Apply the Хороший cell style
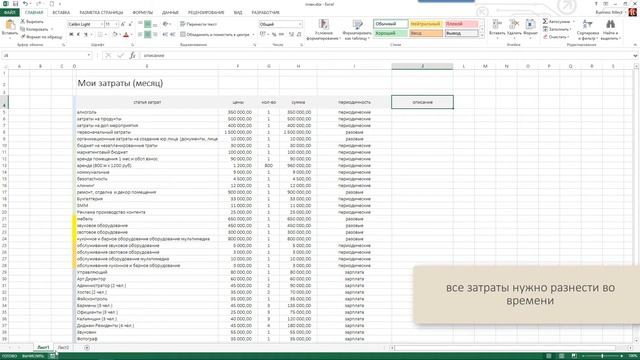 click(390, 33)
